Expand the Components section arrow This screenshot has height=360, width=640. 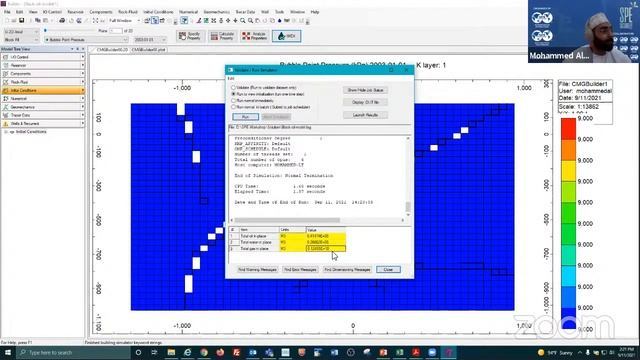tap(82, 73)
